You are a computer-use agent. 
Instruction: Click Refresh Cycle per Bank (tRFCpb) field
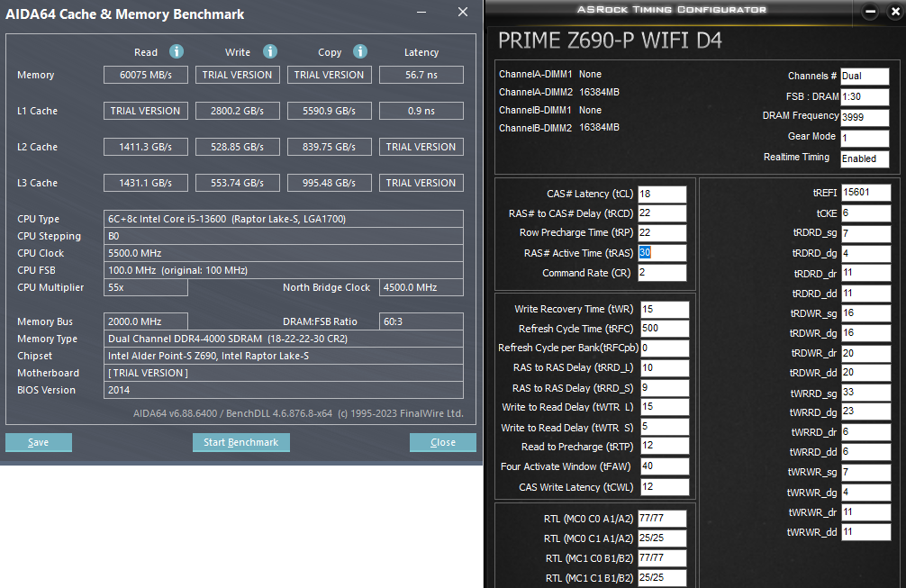coord(665,348)
